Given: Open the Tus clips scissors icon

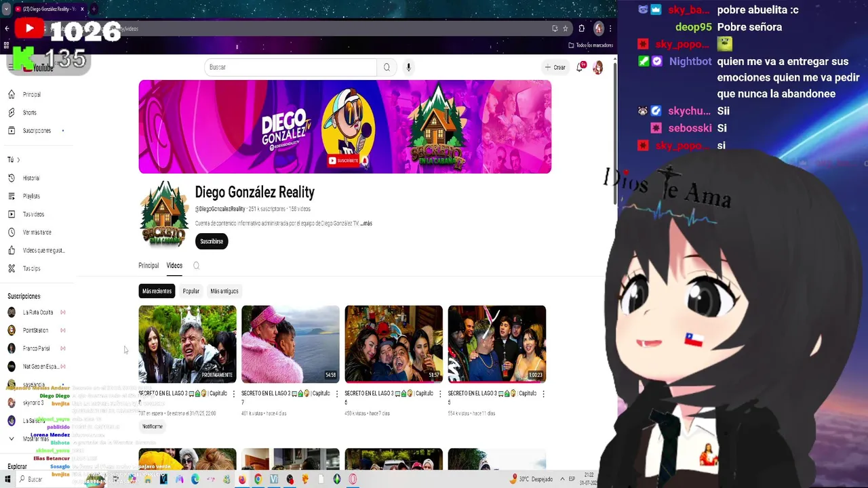Looking at the screenshot, I should pyautogui.click(x=12, y=268).
